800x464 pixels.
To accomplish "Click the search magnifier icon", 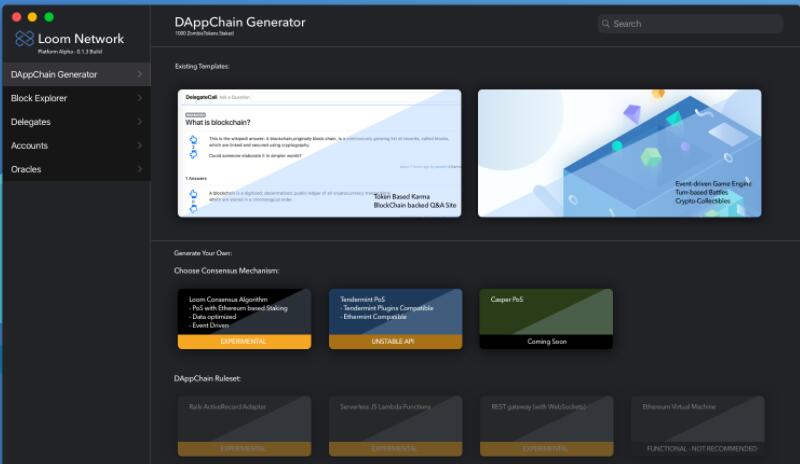I will (606, 23).
